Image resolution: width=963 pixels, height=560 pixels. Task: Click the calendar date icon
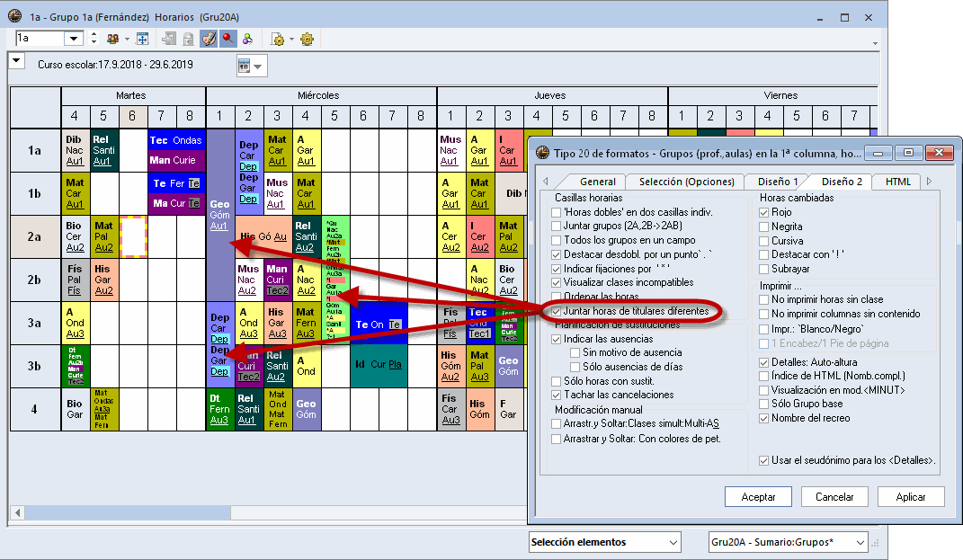(245, 66)
